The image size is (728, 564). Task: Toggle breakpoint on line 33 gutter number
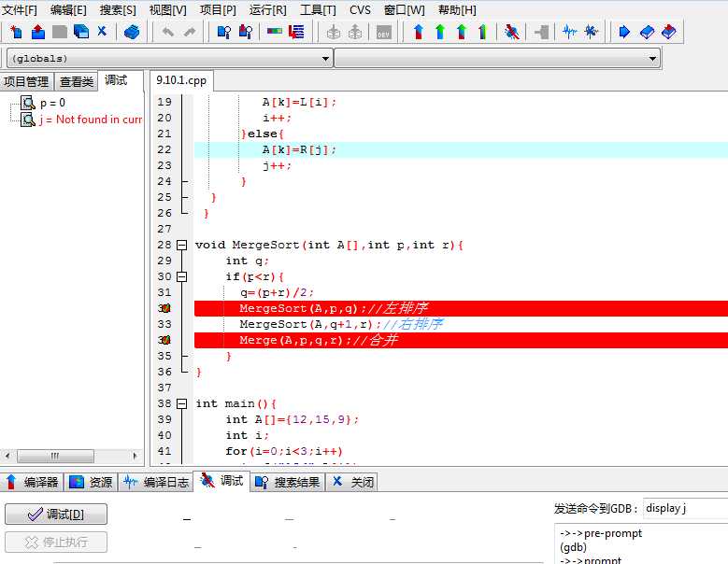164,324
